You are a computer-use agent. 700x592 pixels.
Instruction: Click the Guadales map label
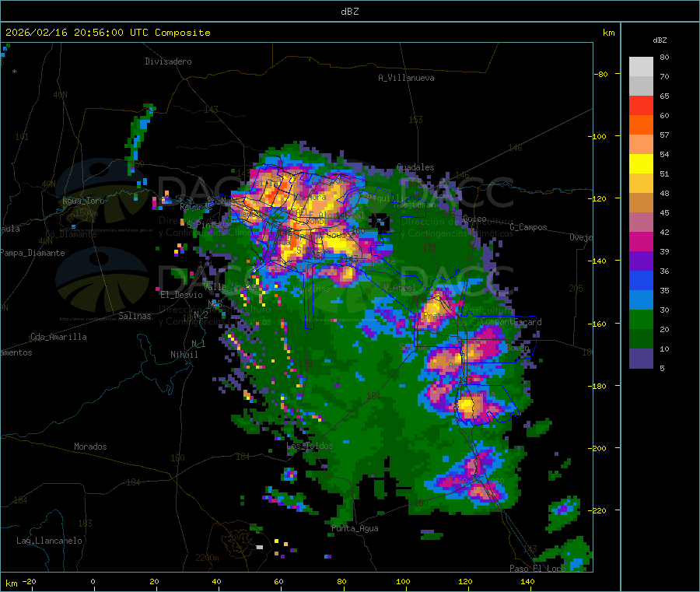415,167
